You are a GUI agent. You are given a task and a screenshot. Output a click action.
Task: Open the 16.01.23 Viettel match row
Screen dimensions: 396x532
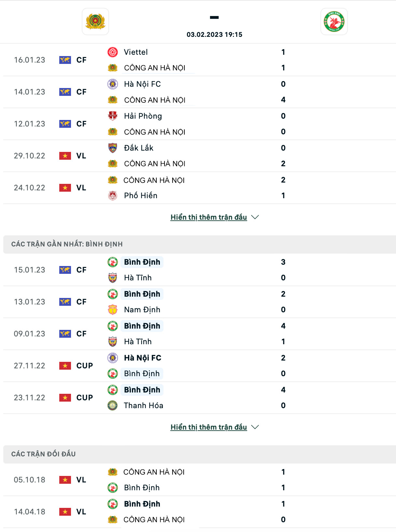pos(200,60)
